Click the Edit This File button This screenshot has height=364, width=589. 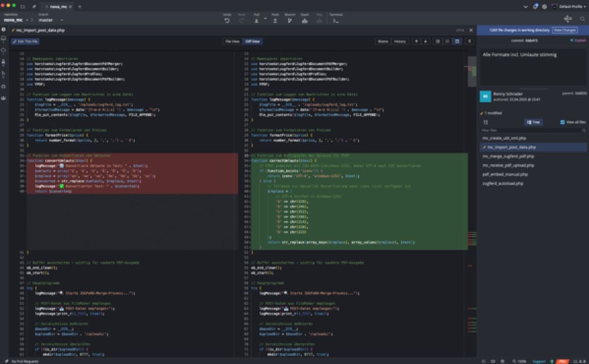pyautogui.click(x=25, y=41)
